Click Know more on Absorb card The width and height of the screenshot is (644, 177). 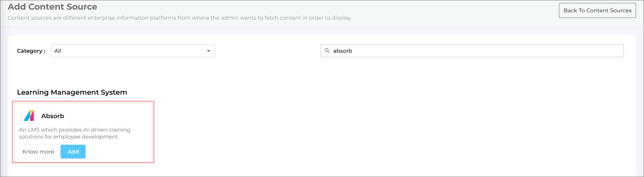pos(38,152)
